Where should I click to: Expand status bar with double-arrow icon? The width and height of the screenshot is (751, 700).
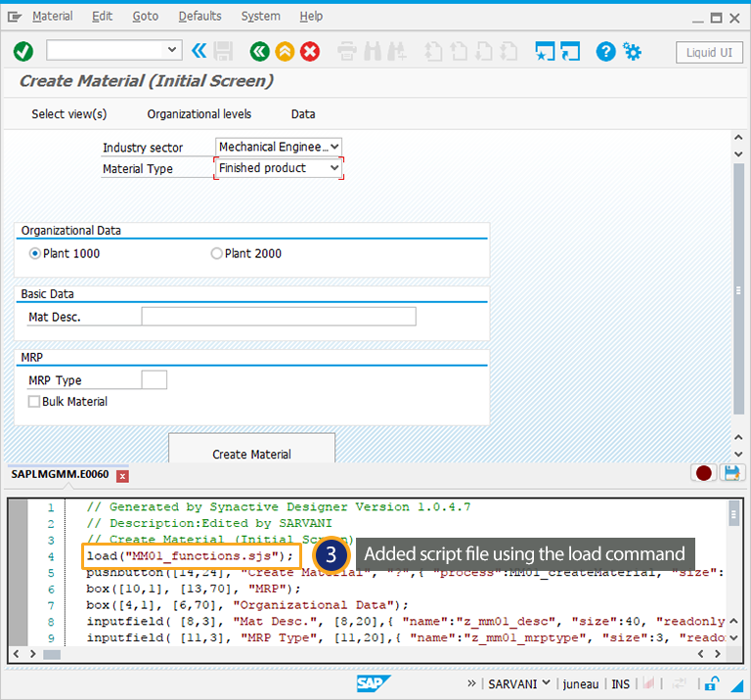471,683
